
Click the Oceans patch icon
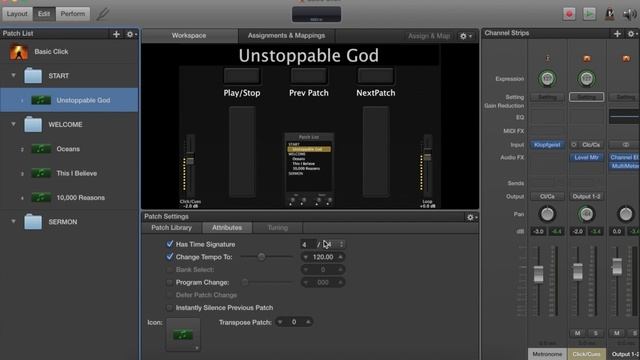tap(41, 149)
